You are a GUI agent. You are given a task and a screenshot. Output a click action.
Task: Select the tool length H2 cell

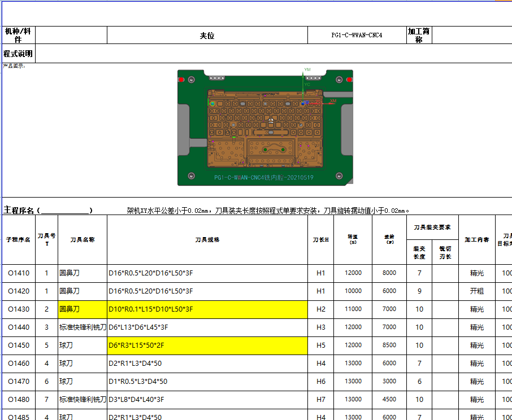(320, 309)
